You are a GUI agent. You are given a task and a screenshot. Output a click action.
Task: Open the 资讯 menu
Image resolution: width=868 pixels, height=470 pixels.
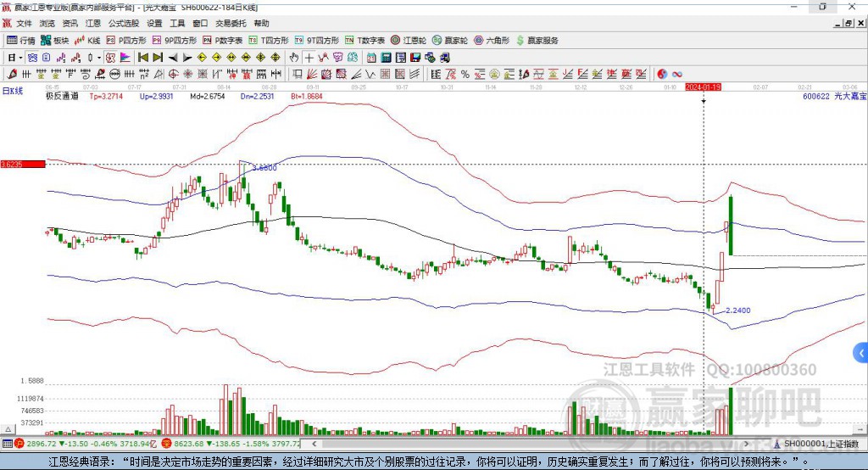click(x=70, y=23)
